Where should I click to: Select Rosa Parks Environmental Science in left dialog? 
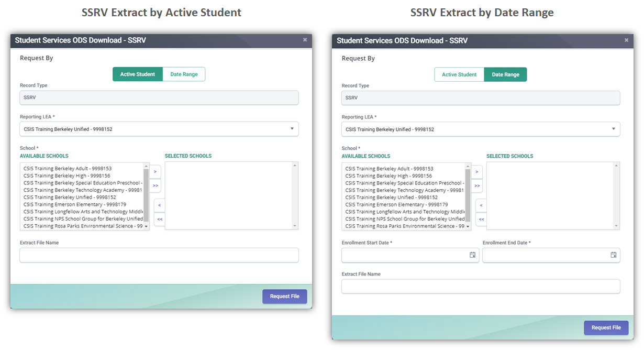83,226
